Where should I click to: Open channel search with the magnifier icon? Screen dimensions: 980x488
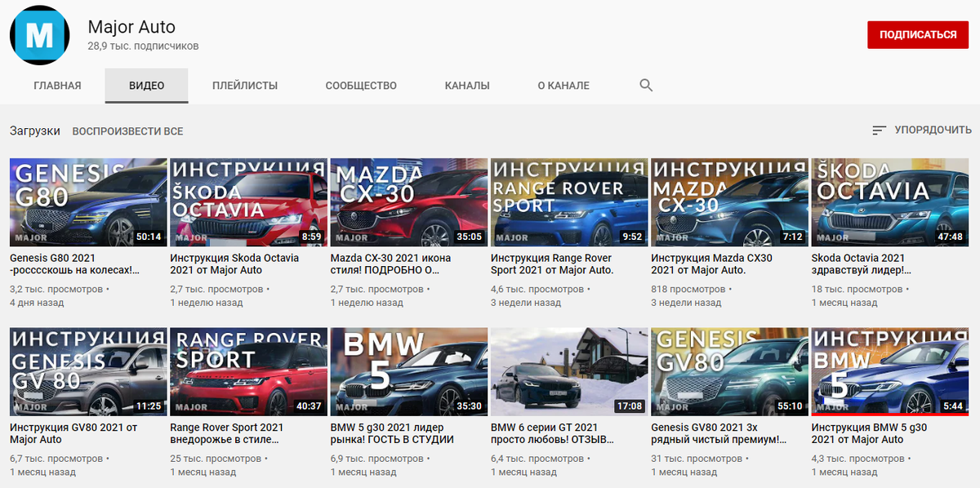point(645,85)
